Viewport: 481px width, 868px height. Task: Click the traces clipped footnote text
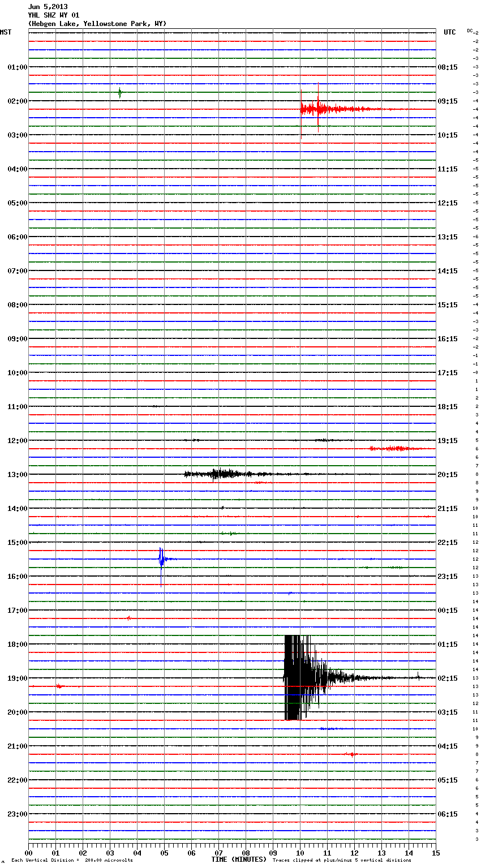pos(342,860)
